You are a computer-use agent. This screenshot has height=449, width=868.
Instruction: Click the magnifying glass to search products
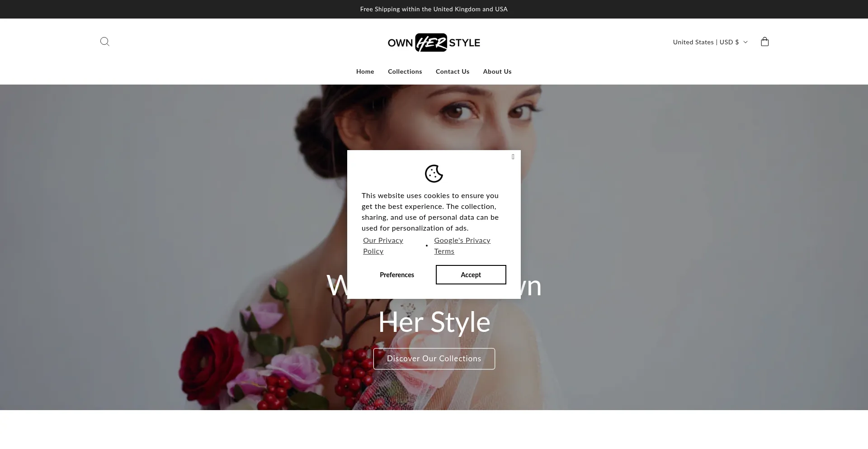click(x=104, y=41)
